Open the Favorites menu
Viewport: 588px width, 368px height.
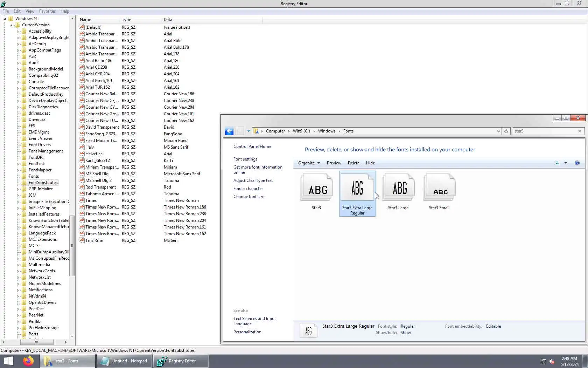pos(47,11)
